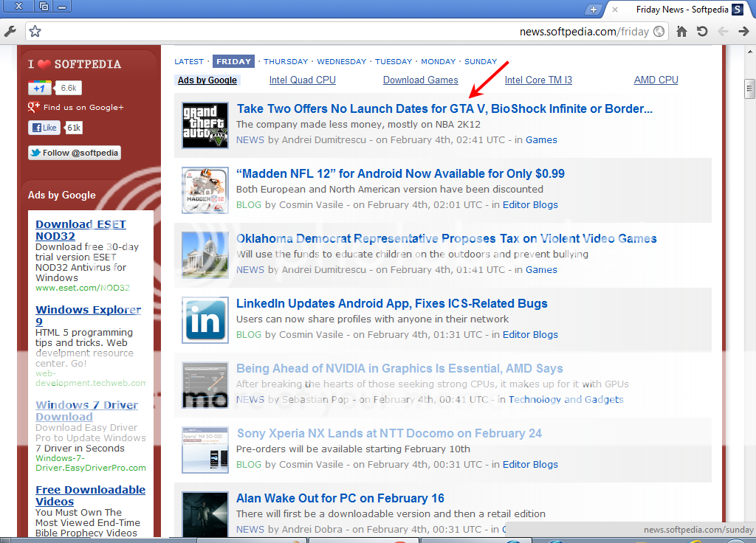Click the globe icon in the address bar

pos(659,32)
